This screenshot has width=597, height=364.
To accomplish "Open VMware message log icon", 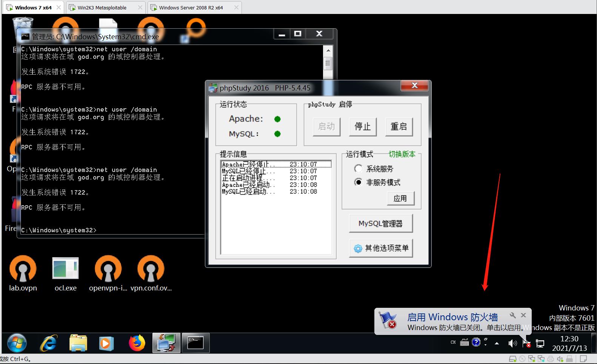I will point(583,359).
